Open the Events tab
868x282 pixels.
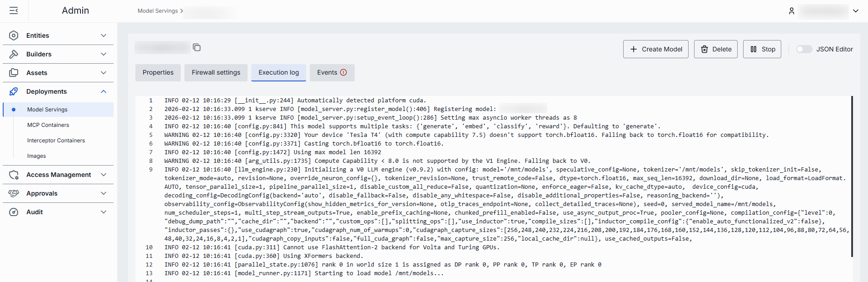(332, 73)
